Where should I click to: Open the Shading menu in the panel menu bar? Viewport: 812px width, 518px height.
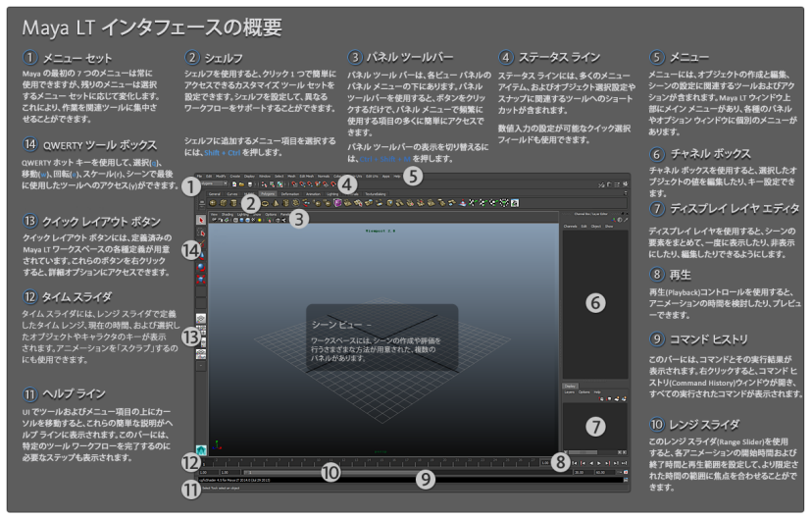(228, 215)
